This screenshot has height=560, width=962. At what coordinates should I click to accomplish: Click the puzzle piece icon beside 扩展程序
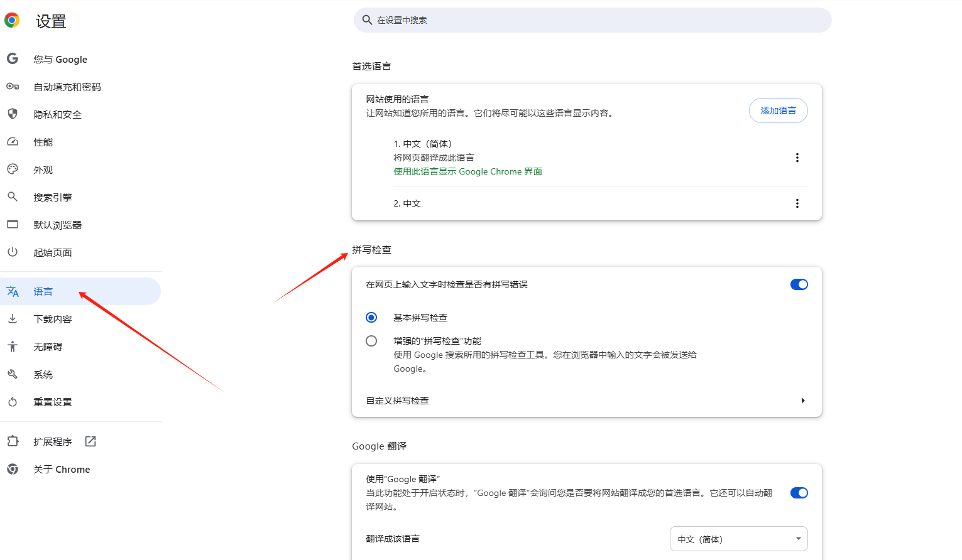coord(13,441)
